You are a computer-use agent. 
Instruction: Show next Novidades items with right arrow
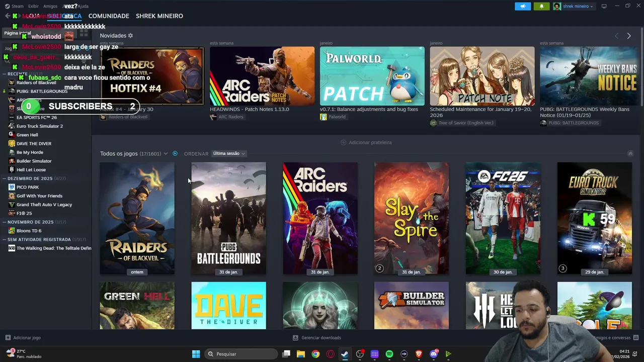tap(629, 36)
